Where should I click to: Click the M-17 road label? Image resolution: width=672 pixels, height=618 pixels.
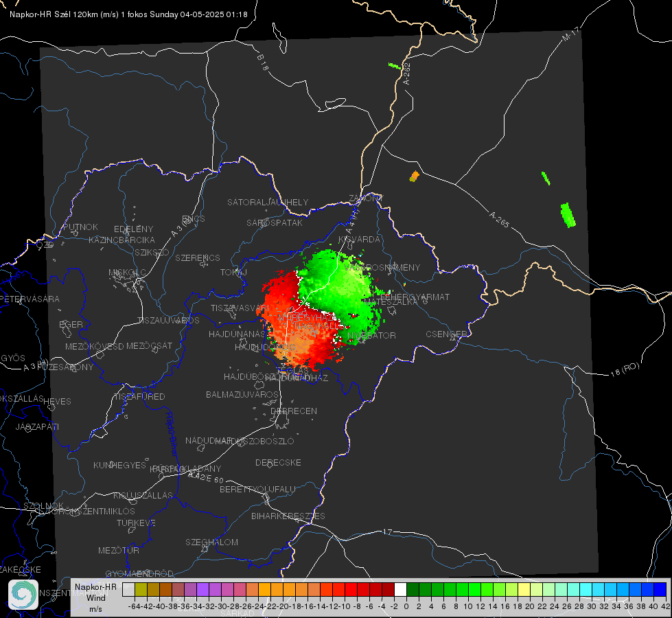click(571, 34)
